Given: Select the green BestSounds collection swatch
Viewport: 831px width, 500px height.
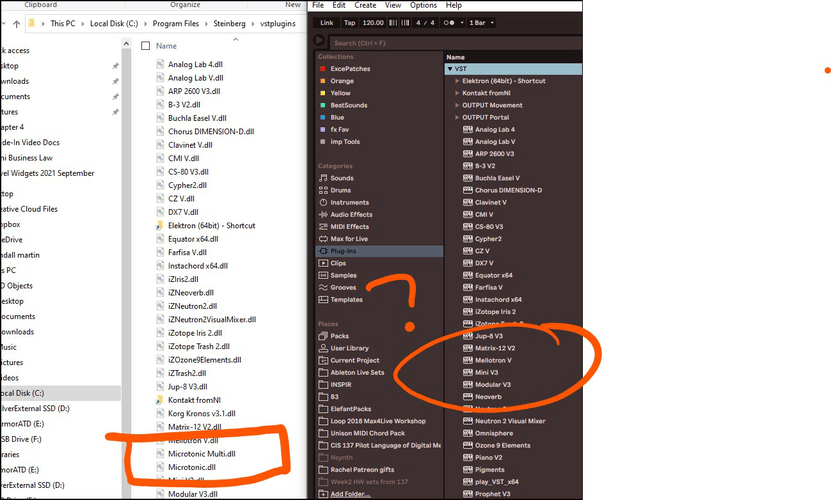Looking at the screenshot, I should [x=323, y=106].
